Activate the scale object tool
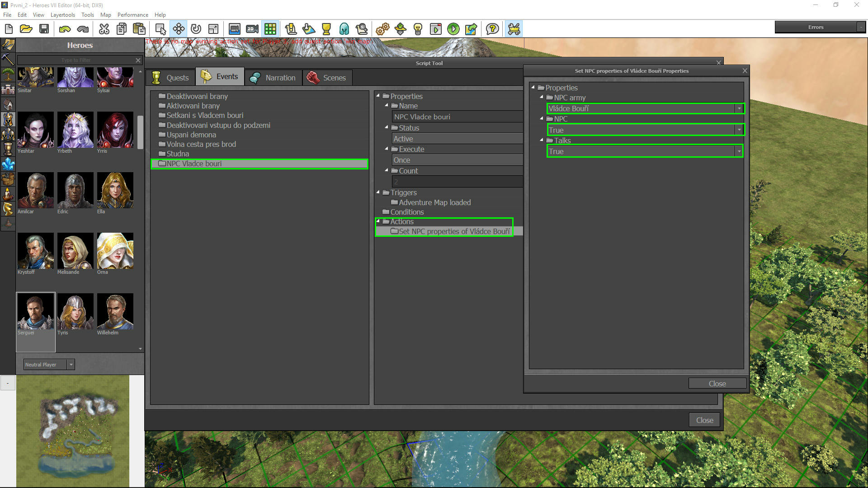The image size is (868, 488). tap(213, 29)
